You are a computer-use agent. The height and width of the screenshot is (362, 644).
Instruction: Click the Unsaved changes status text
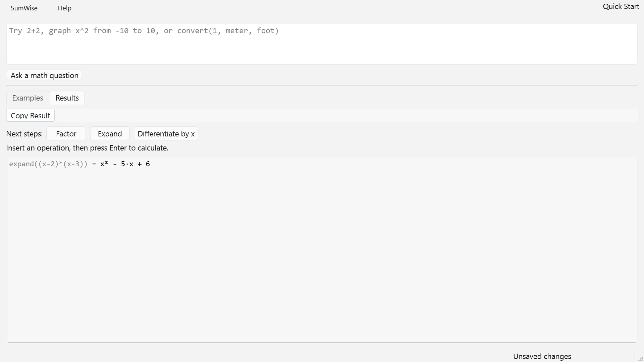(x=542, y=356)
